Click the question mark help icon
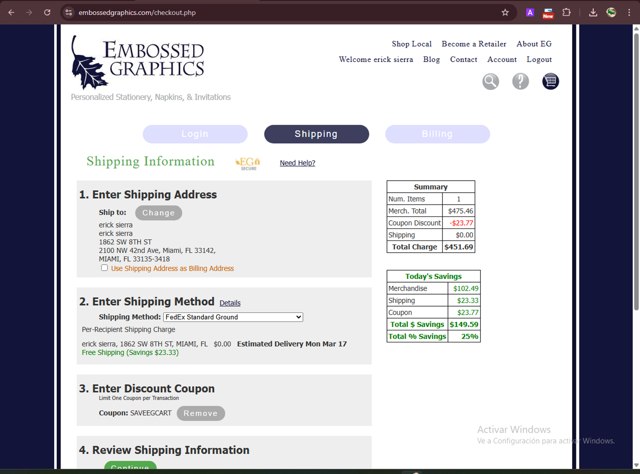640x474 pixels. pos(520,81)
